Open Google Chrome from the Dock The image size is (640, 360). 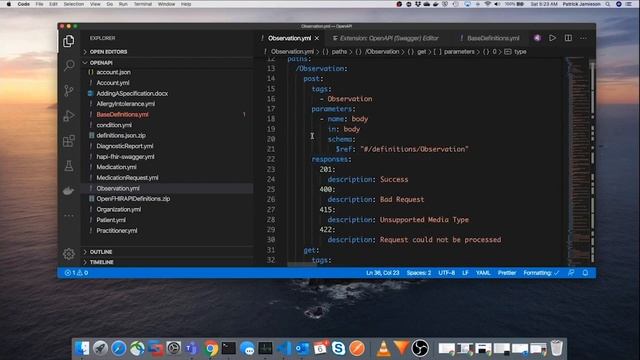(x=211, y=349)
